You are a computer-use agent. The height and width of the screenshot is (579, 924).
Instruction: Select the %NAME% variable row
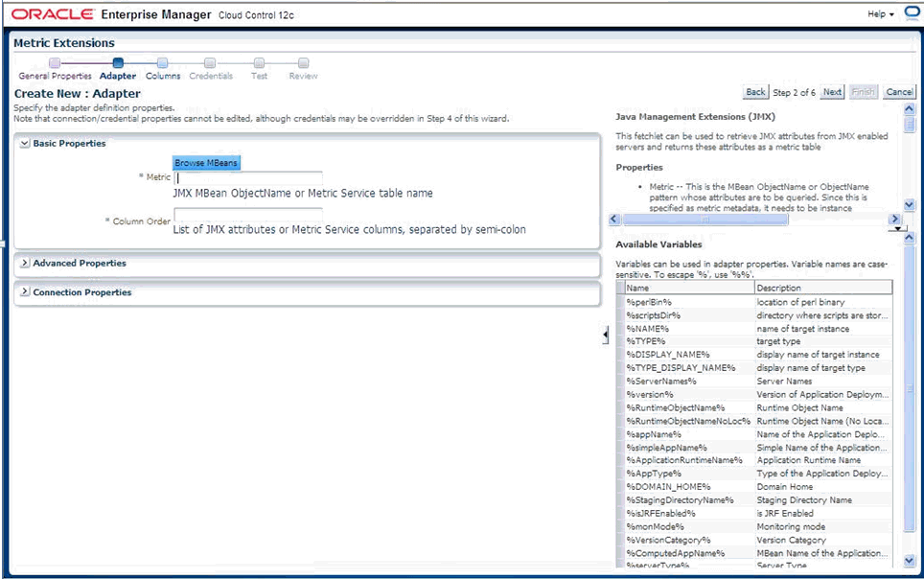point(754,329)
